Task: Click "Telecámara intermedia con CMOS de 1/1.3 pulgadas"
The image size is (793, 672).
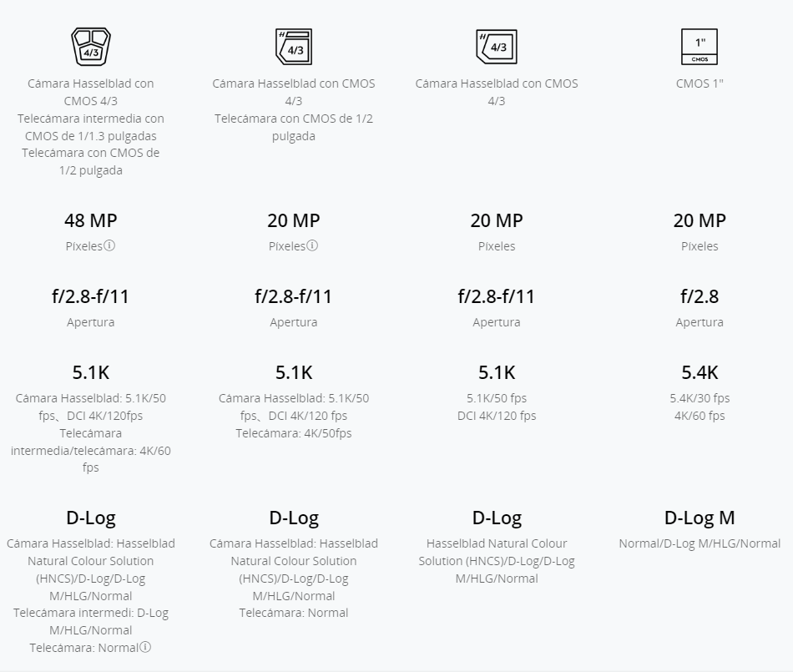Action: 90,127
